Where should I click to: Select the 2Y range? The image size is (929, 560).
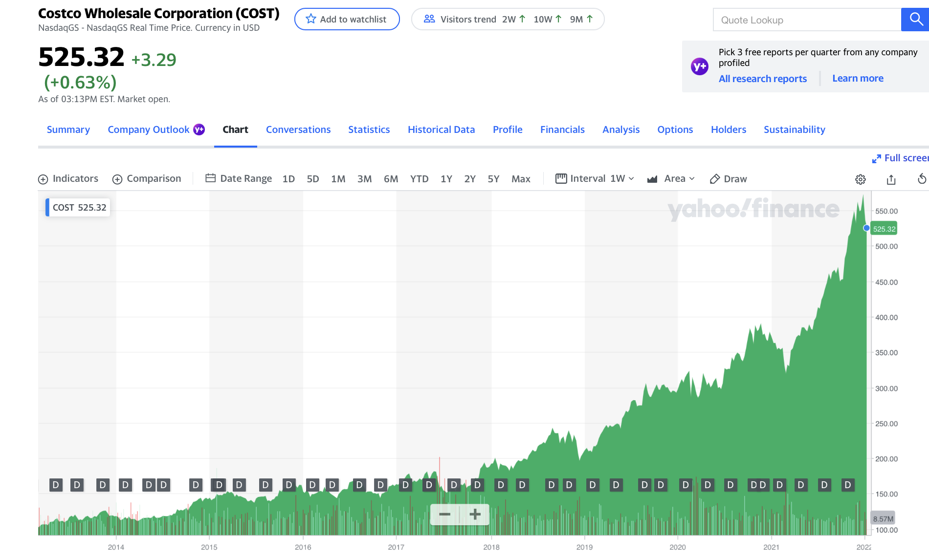pyautogui.click(x=470, y=179)
